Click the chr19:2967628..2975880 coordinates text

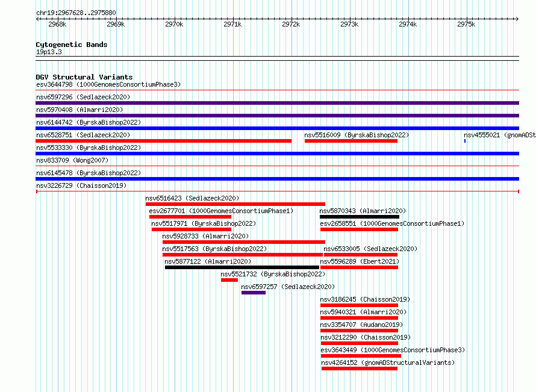pyautogui.click(x=76, y=13)
